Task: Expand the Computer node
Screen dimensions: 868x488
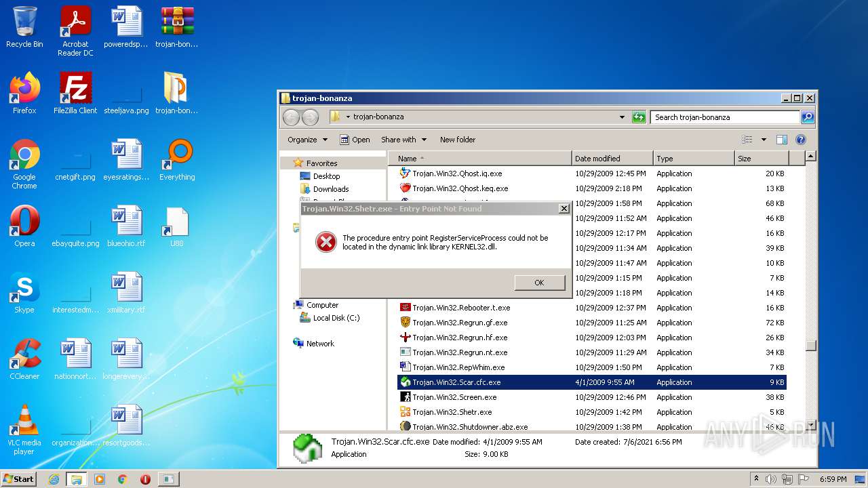Action: [x=316, y=305]
